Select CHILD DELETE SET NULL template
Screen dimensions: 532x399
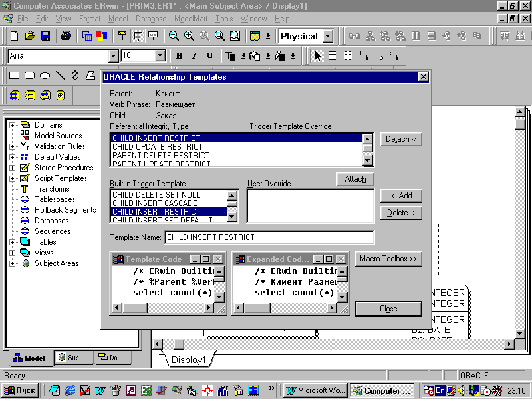coord(169,195)
